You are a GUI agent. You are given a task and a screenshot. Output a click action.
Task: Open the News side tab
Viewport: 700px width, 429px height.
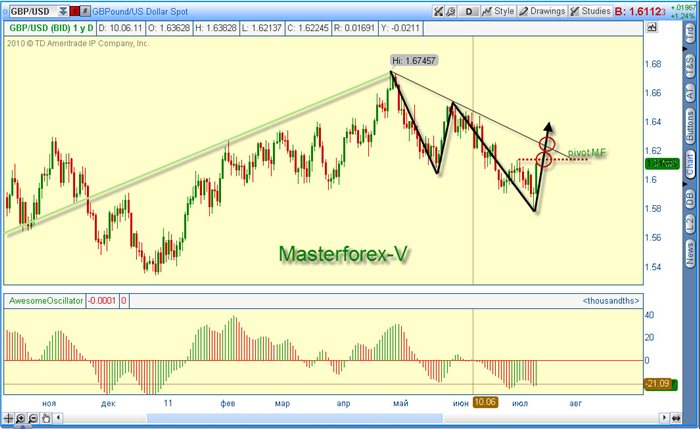click(x=690, y=254)
